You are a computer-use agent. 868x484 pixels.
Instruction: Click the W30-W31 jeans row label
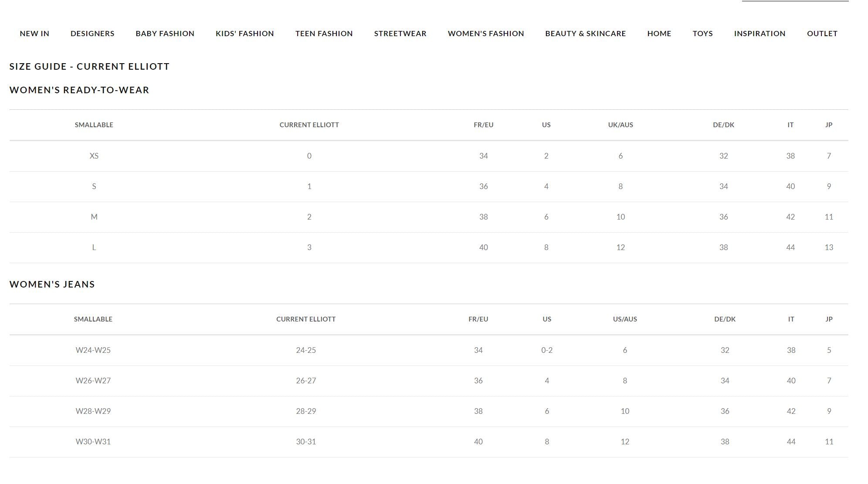[93, 442]
